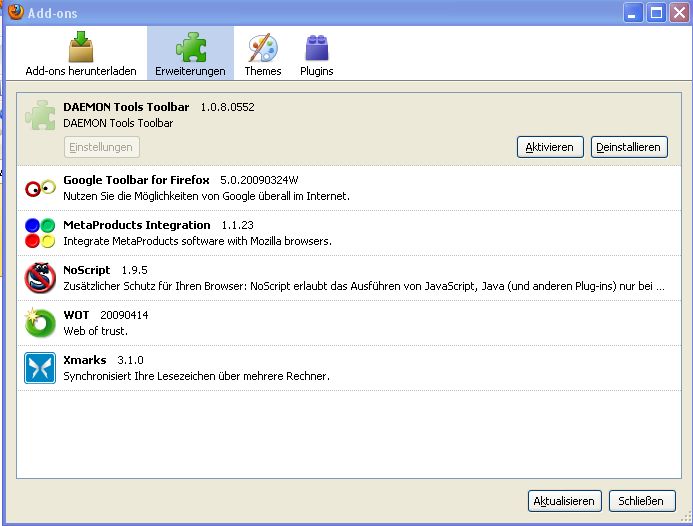Viewport: 693px width, 526px height.
Task: Click the NoScript blocked-S icon
Action: [x=40, y=278]
